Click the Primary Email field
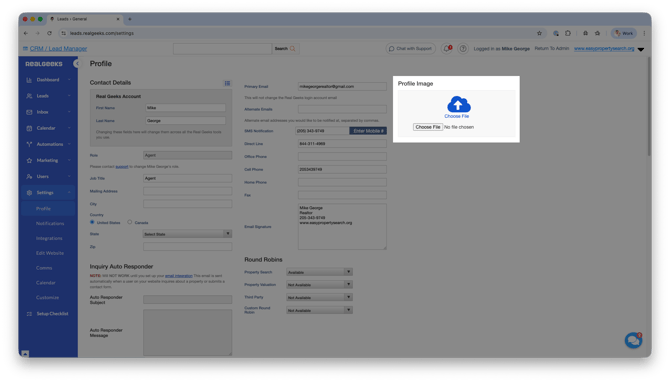 (x=342, y=87)
